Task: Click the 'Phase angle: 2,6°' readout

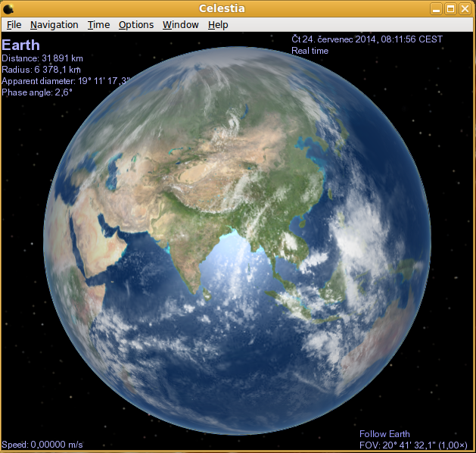Action: (37, 92)
